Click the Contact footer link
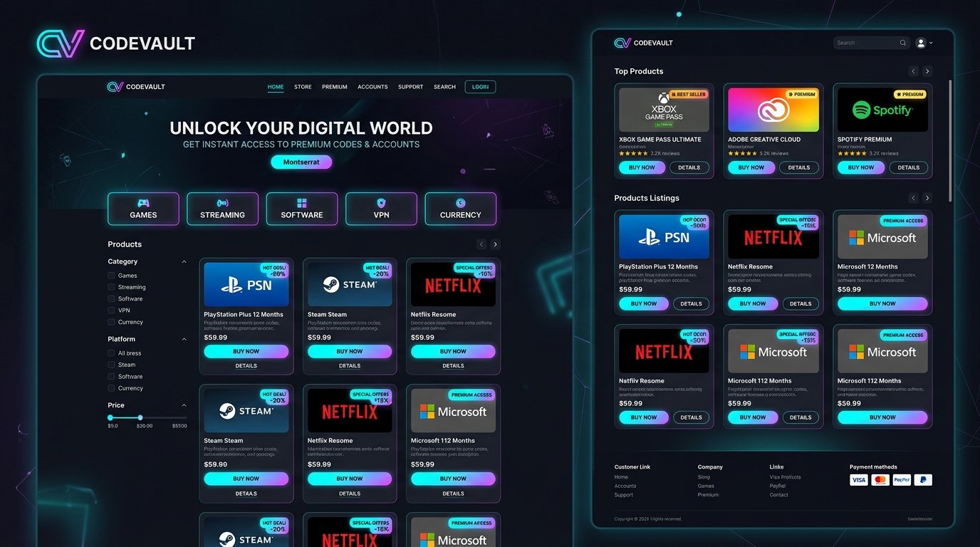This screenshot has height=547, width=980. coord(778,495)
